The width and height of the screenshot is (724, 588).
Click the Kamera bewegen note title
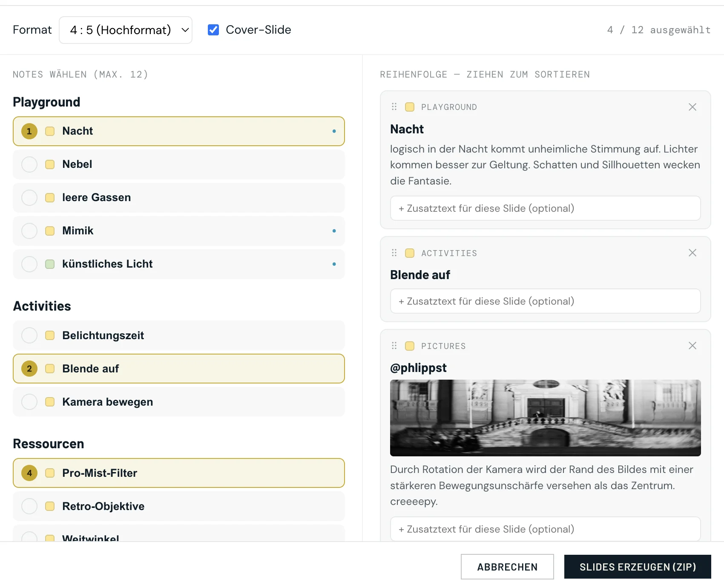pos(108,402)
